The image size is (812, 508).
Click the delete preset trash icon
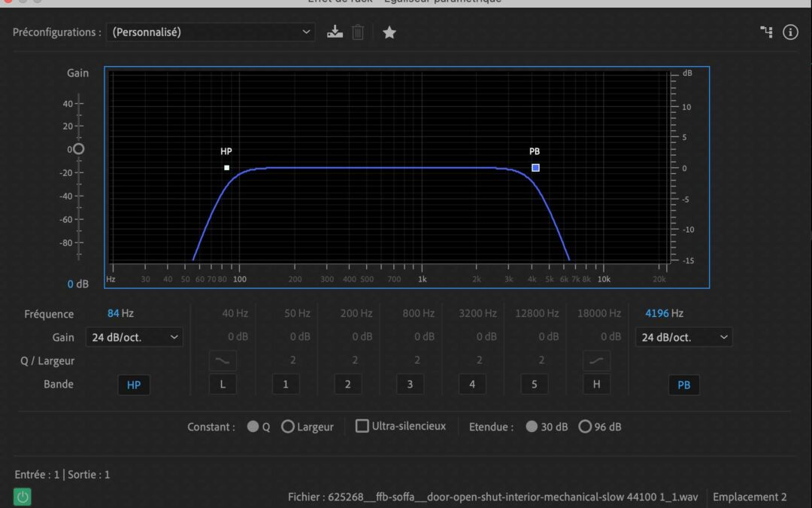click(358, 32)
